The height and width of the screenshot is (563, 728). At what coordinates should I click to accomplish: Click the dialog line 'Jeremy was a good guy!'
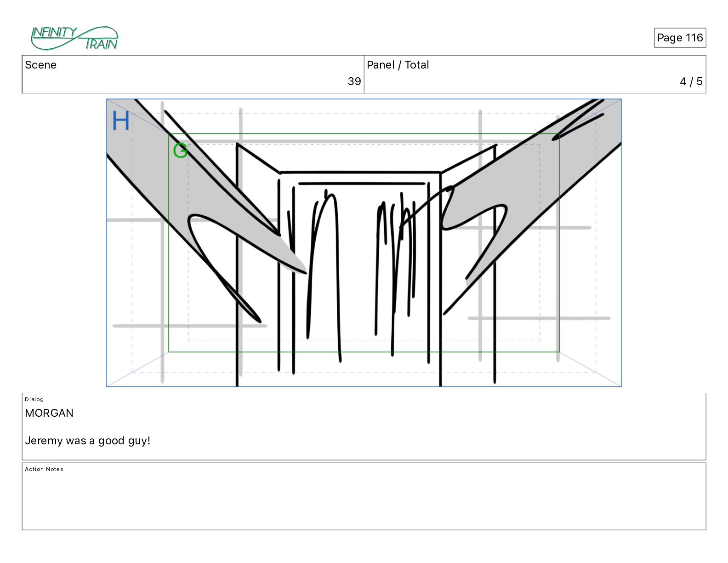click(88, 441)
